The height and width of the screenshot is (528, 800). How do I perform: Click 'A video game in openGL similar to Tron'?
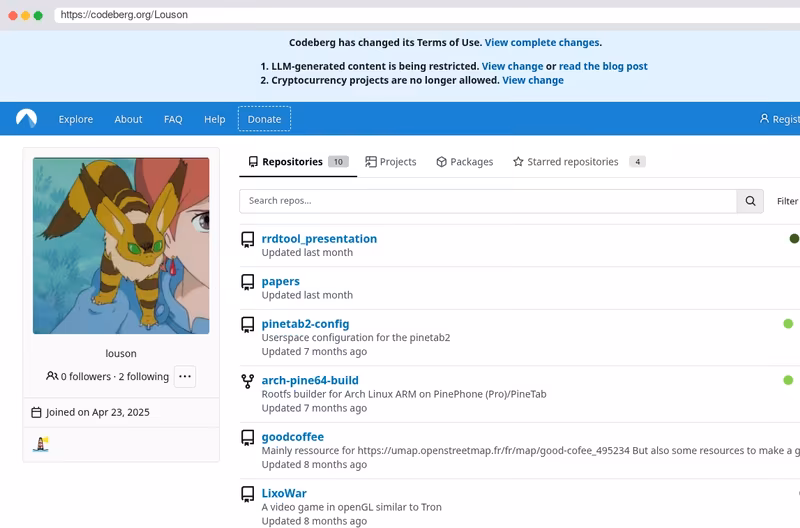352,507
